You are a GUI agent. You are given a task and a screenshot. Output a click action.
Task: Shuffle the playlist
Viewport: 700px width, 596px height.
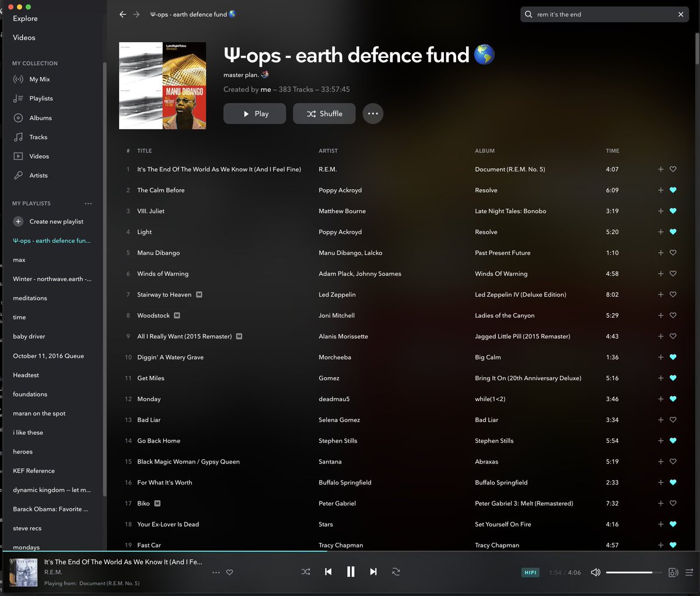(324, 114)
